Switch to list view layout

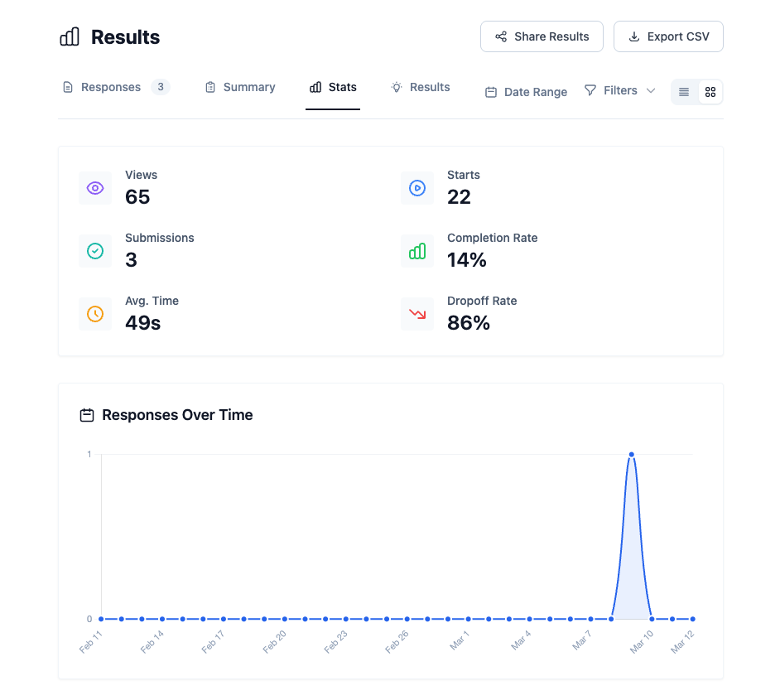pos(684,92)
